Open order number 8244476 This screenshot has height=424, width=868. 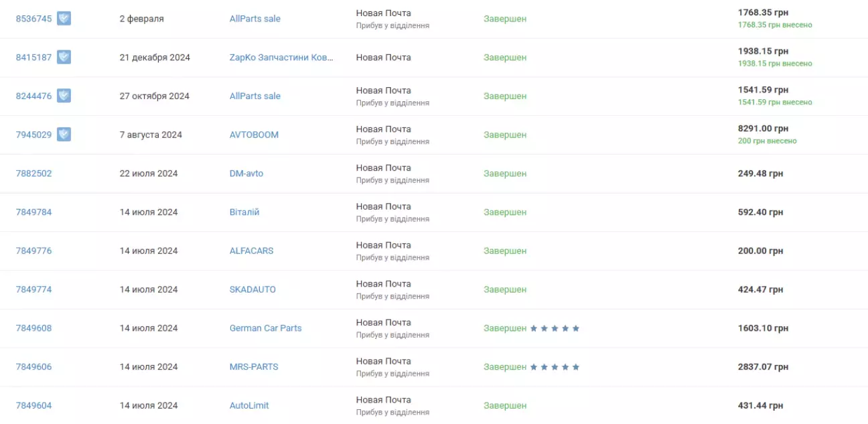(x=33, y=96)
